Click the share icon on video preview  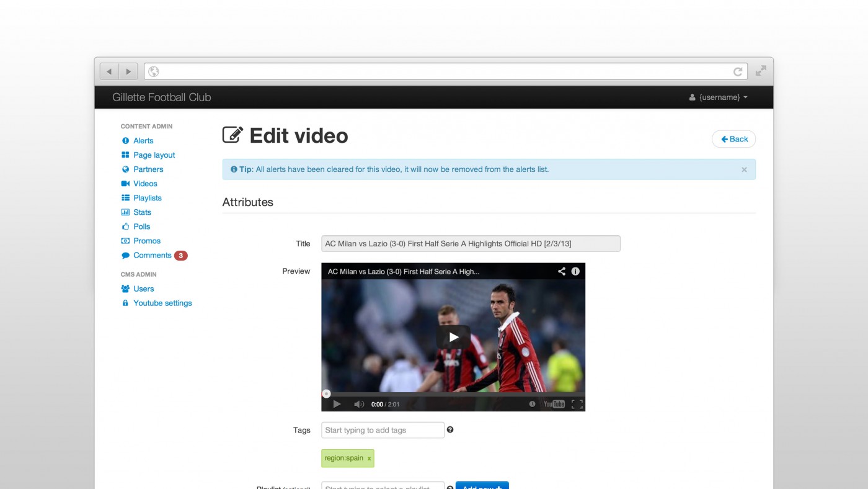(x=561, y=271)
